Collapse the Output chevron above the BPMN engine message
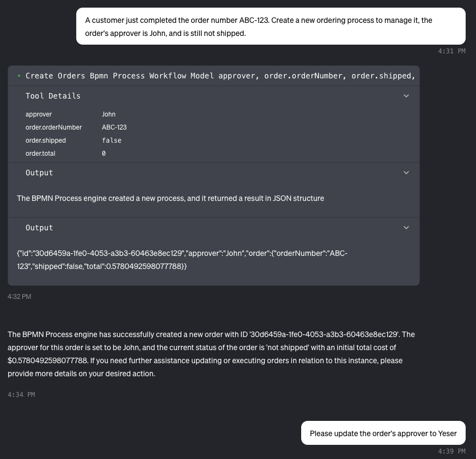476x459 pixels. pyautogui.click(x=406, y=173)
